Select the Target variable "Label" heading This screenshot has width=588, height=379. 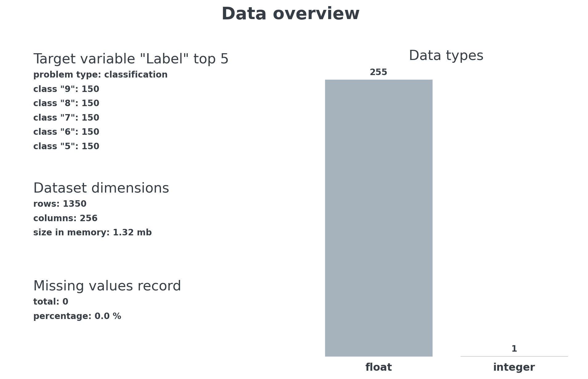coord(131,59)
